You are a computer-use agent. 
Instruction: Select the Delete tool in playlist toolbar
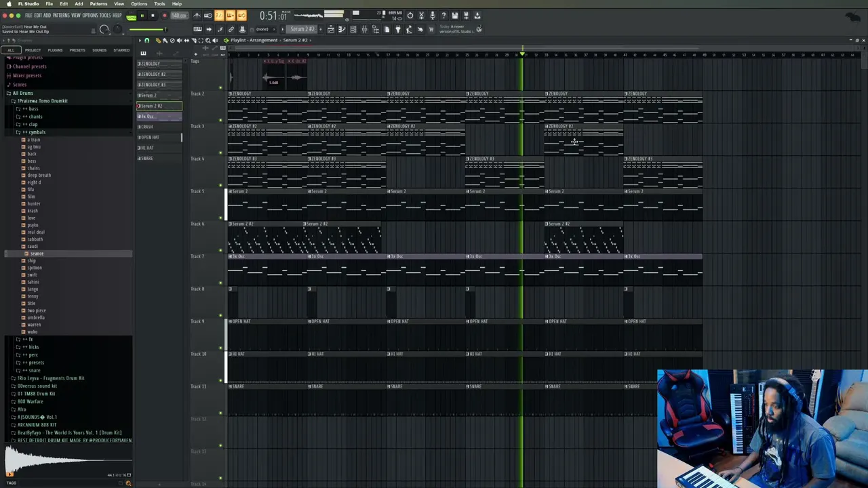click(172, 41)
